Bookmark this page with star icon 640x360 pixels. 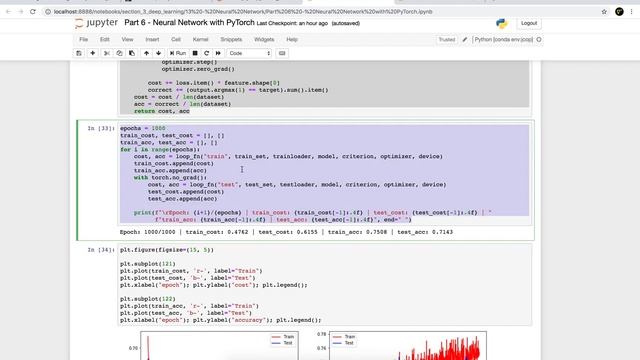tap(604, 12)
